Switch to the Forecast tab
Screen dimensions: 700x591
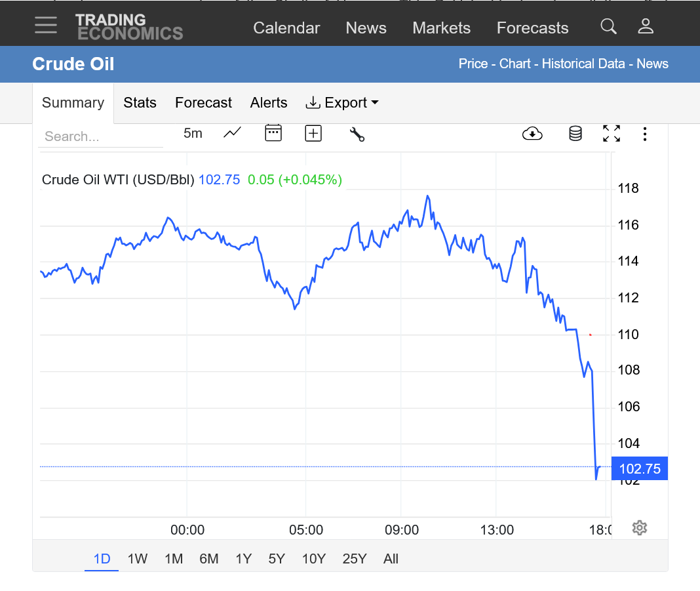click(x=203, y=103)
